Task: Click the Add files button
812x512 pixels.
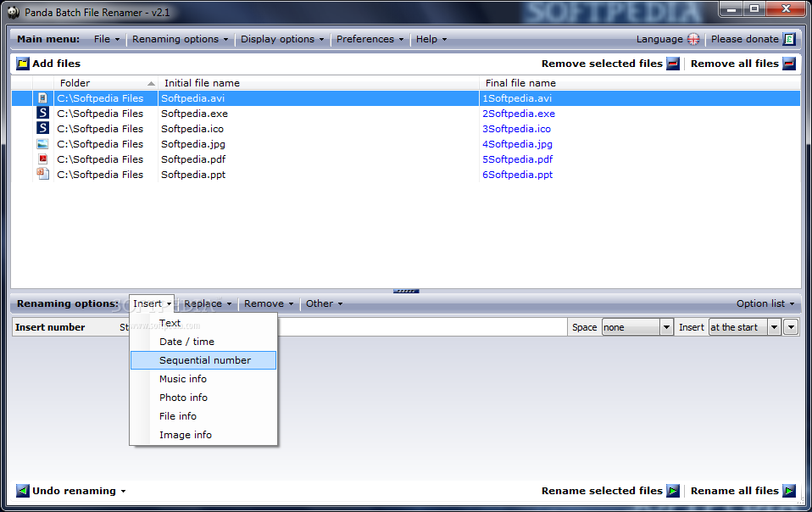Action: pos(48,64)
